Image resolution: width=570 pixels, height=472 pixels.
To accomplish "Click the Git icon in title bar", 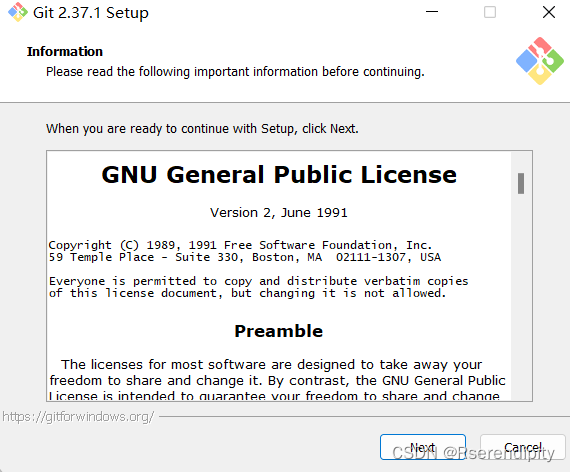I will tap(18, 12).
